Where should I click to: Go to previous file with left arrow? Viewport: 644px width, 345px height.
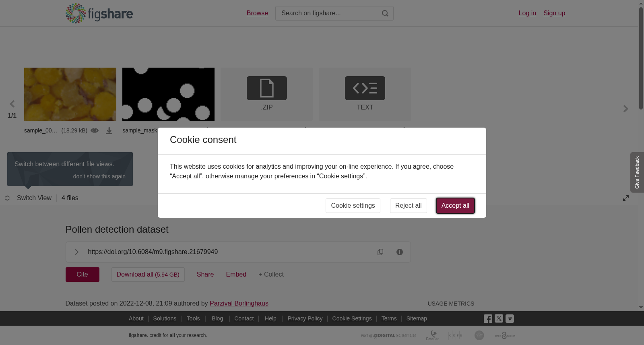(x=12, y=104)
